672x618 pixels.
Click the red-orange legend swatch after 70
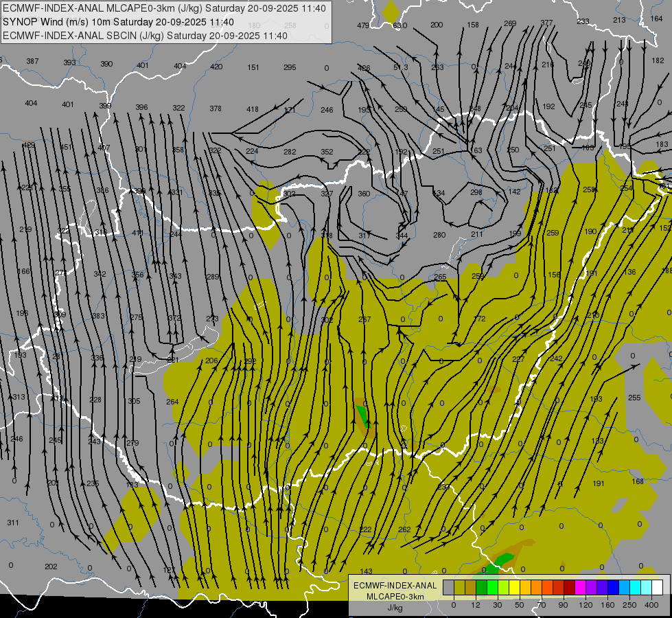547,587
